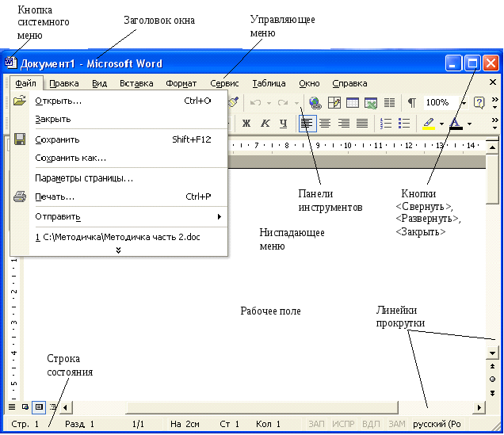Click ИСПР track changes indicator
The height and width of the screenshot is (435, 504).
pos(343,424)
